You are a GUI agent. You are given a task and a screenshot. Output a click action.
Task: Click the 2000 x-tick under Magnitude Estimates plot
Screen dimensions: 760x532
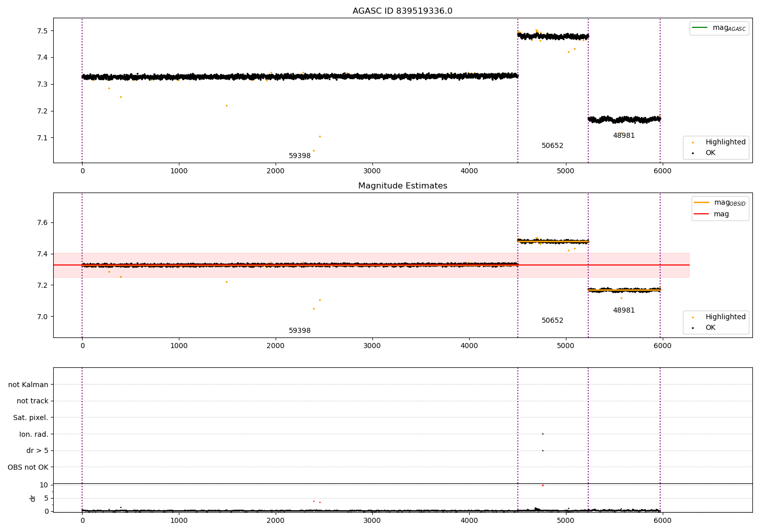[x=276, y=346]
